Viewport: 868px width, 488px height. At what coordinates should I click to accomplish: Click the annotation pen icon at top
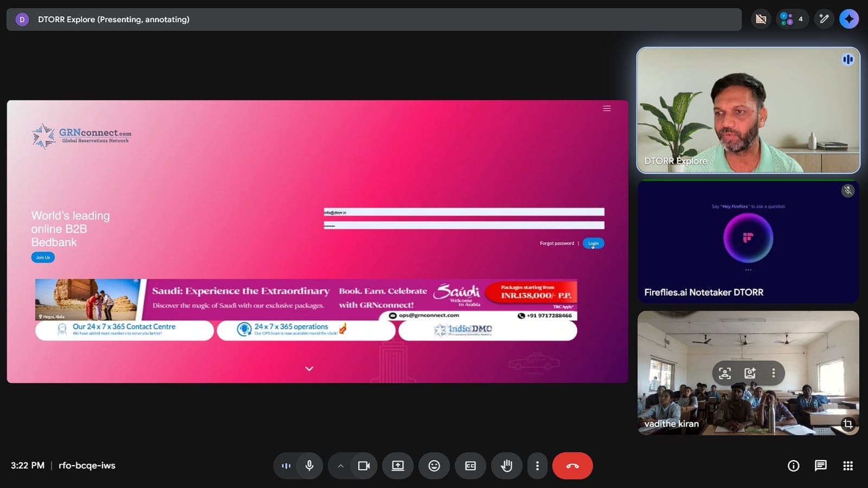824,19
